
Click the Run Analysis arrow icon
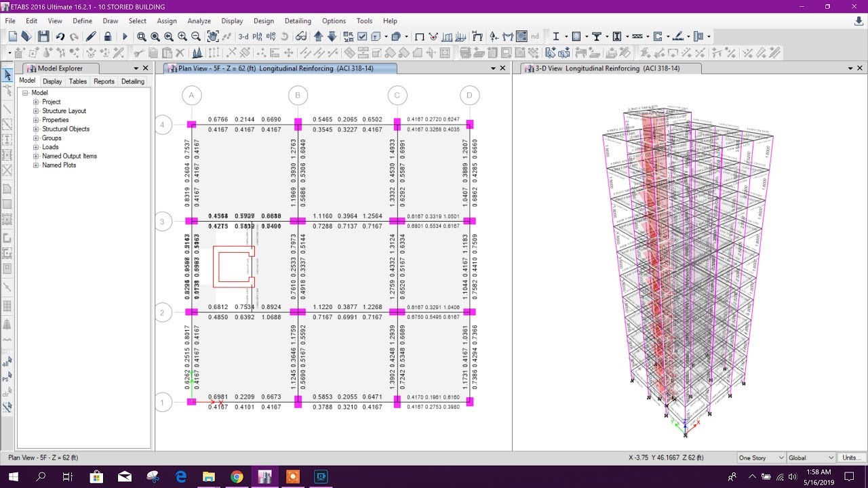tap(125, 36)
